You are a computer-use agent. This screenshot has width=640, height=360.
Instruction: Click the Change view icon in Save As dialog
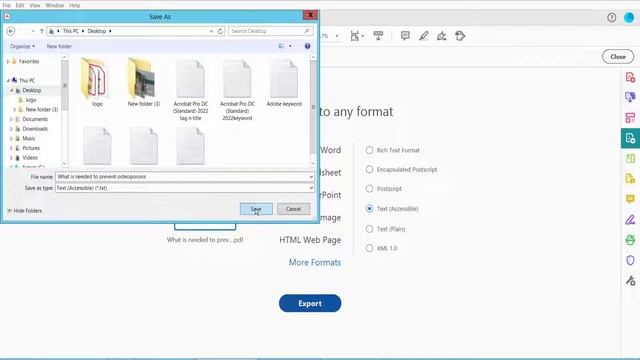coord(281,46)
